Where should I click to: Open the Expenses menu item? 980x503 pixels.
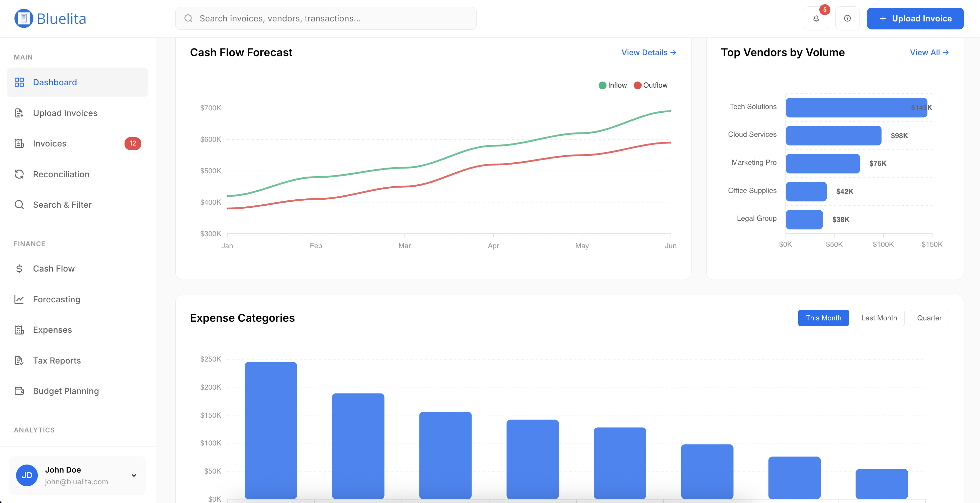click(x=52, y=330)
